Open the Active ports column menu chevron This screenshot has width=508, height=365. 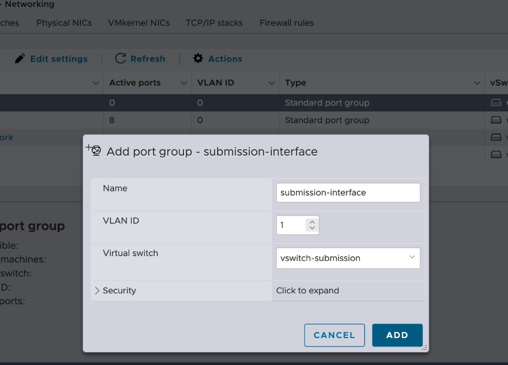(184, 83)
